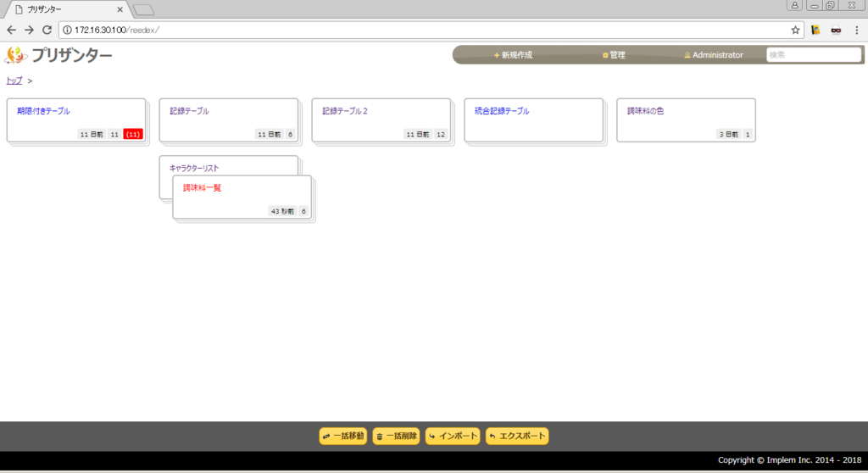Click the yellow browser extension icon
868x473 pixels.
coord(815,30)
